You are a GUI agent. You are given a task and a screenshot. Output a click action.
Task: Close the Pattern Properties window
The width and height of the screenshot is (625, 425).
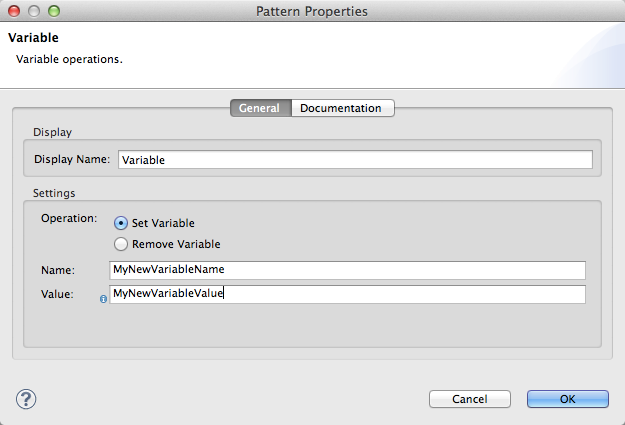point(15,11)
